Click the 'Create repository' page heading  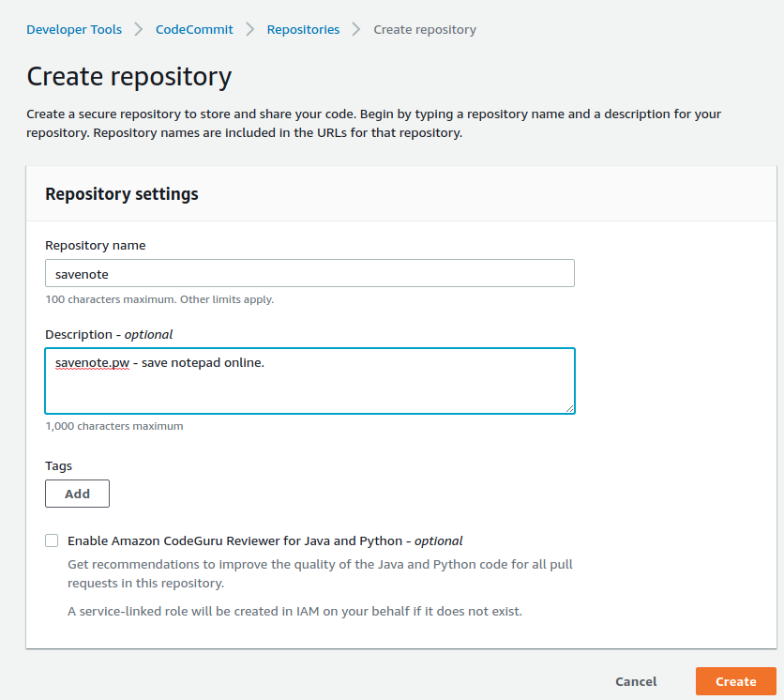pyautogui.click(x=128, y=76)
